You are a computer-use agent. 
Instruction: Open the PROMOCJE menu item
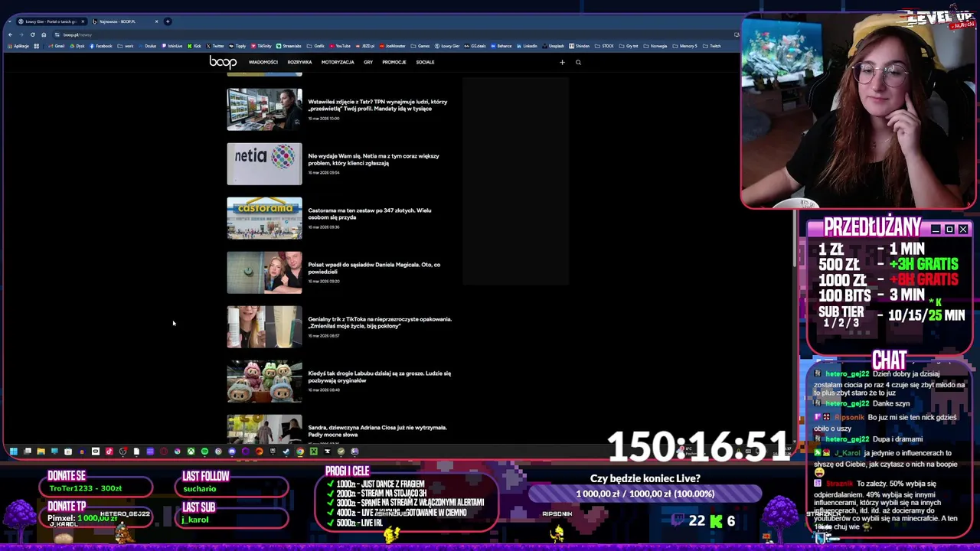[x=394, y=62]
